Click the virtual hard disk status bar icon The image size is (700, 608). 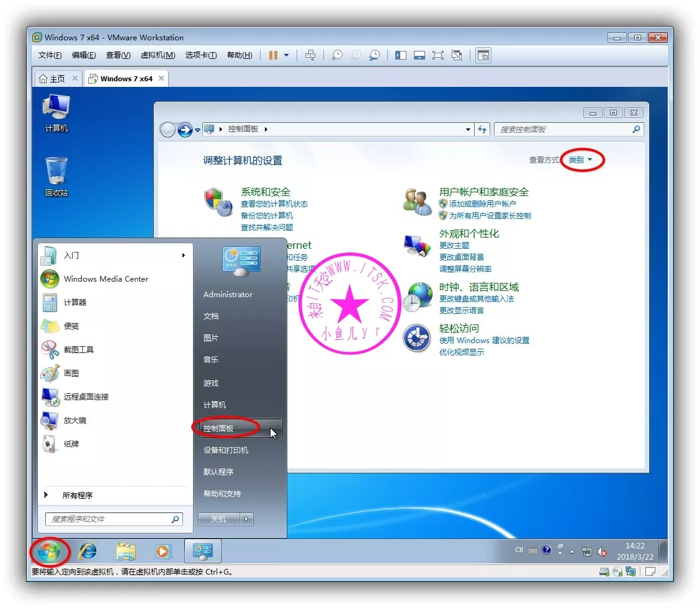(x=604, y=571)
